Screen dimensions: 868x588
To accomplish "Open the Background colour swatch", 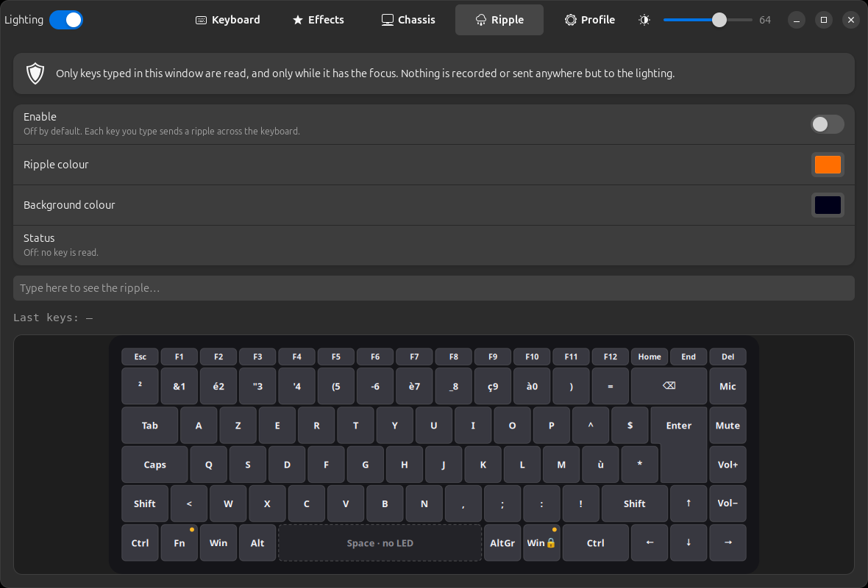I will (x=828, y=205).
